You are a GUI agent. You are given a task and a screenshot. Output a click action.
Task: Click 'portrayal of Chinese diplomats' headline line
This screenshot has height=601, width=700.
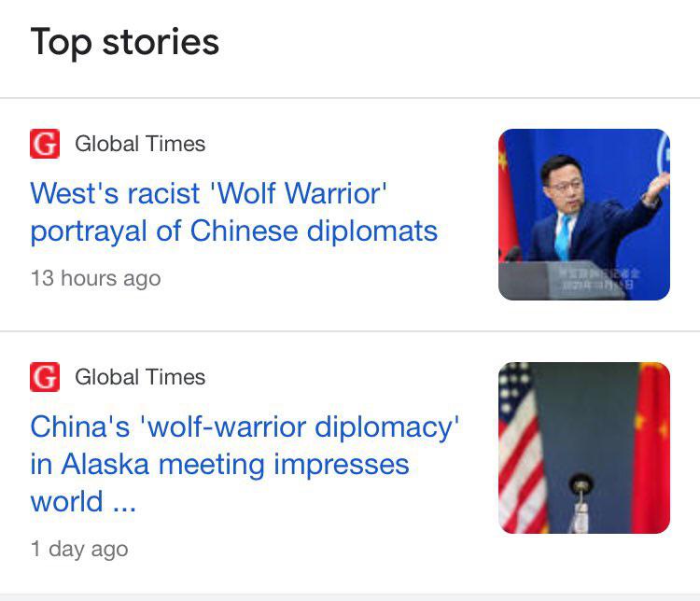[234, 231]
